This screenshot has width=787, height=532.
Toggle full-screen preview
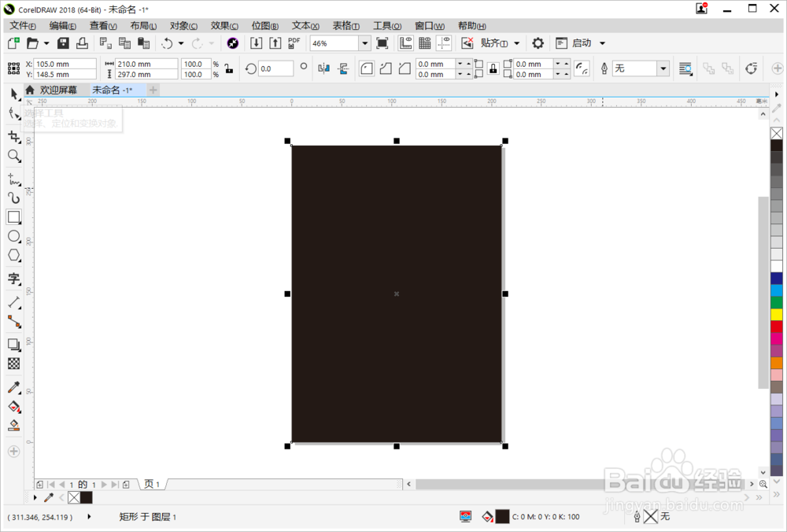coord(382,43)
